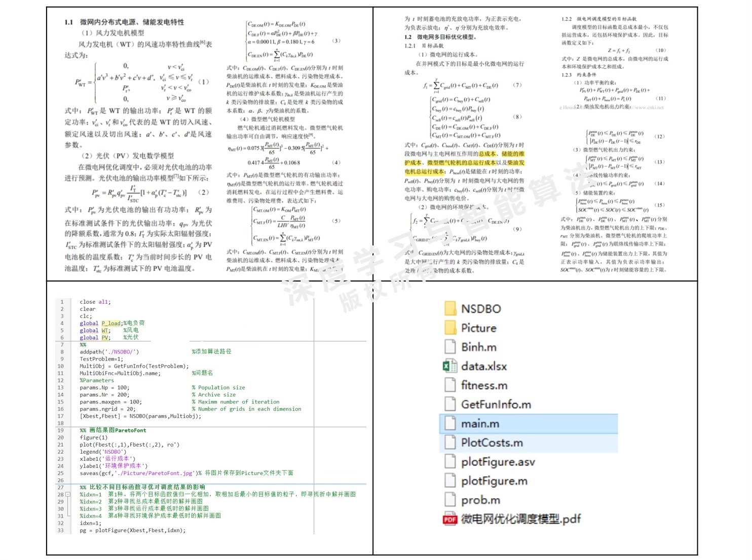The height and width of the screenshot is (560, 752).
Task: Select the NSDBO folder icon
Action: (450, 308)
